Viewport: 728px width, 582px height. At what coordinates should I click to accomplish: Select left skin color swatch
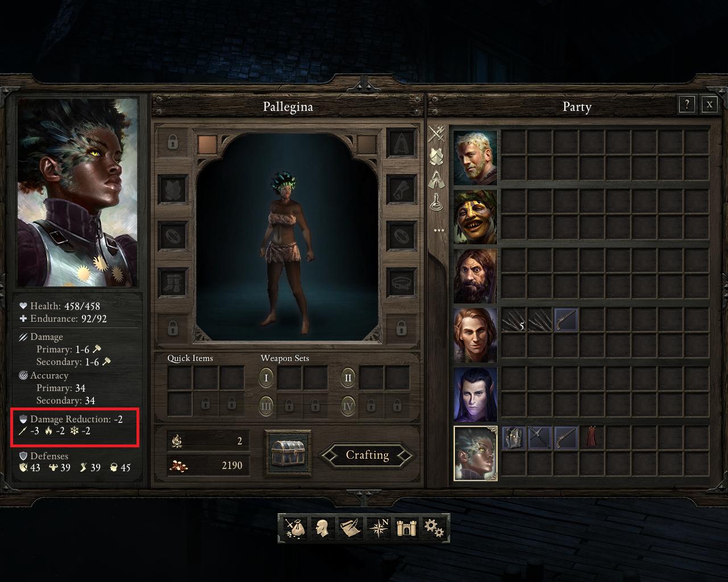pyautogui.click(x=208, y=144)
